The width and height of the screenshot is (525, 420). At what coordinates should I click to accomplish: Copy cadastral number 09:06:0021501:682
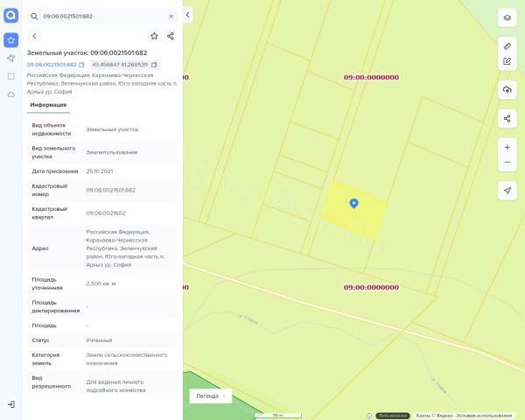(x=81, y=65)
